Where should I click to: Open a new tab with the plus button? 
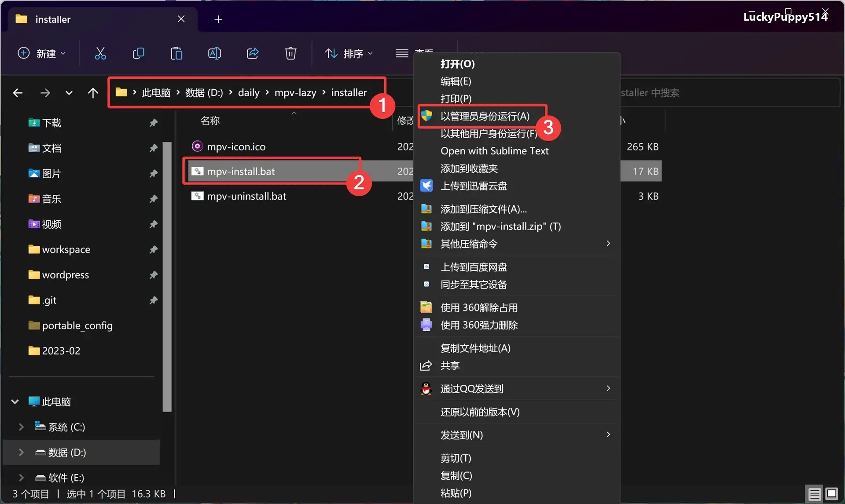point(218,19)
